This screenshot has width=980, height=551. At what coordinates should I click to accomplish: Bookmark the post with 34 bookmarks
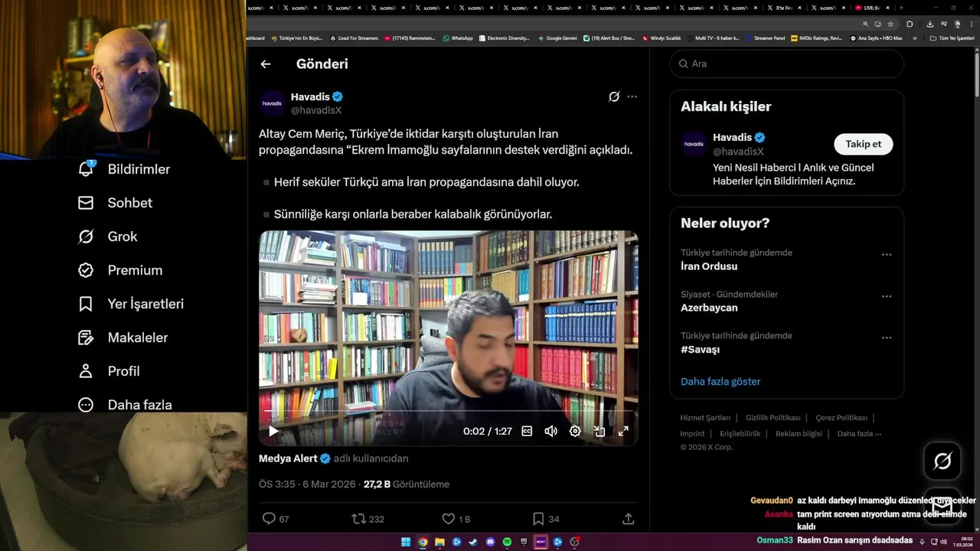(545, 519)
